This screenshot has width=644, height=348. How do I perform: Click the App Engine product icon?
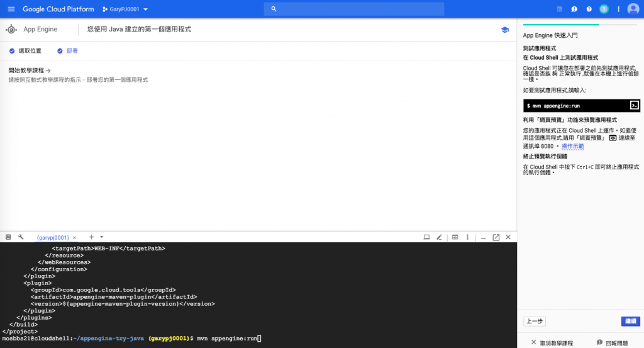(x=11, y=29)
